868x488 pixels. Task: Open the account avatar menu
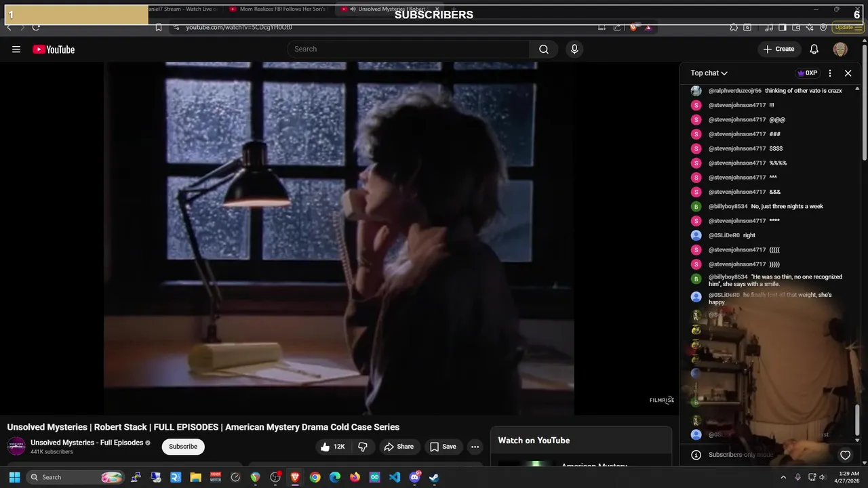click(x=840, y=49)
